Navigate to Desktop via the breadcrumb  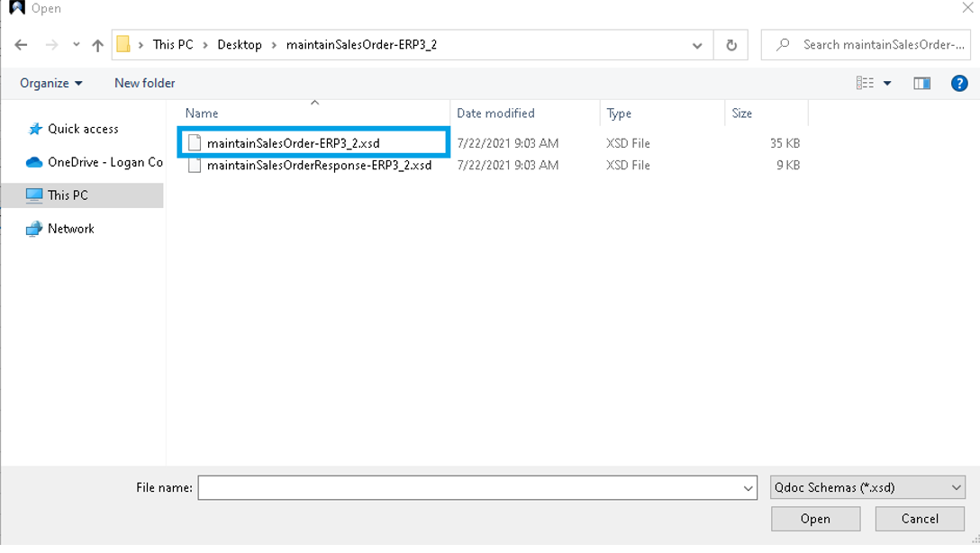[x=240, y=42]
